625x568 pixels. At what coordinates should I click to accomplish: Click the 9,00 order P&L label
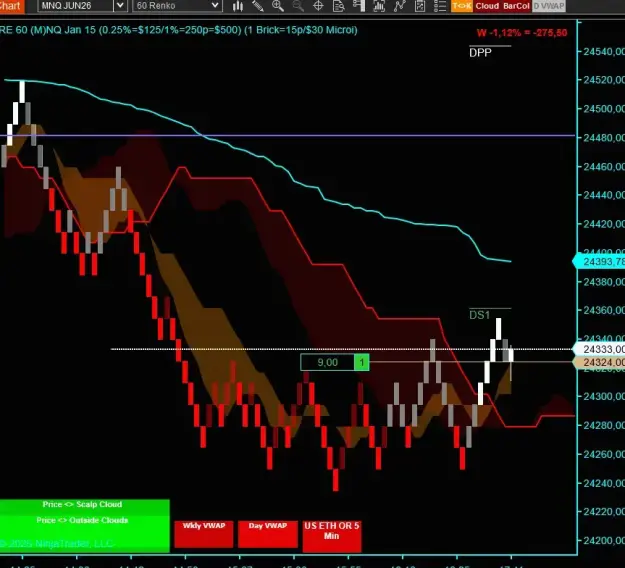[x=328, y=362]
